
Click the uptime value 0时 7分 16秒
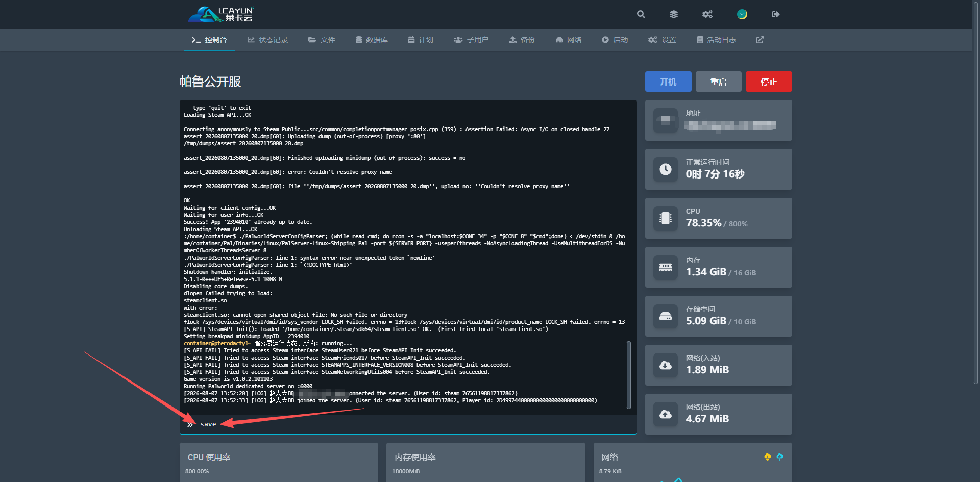pyautogui.click(x=715, y=174)
